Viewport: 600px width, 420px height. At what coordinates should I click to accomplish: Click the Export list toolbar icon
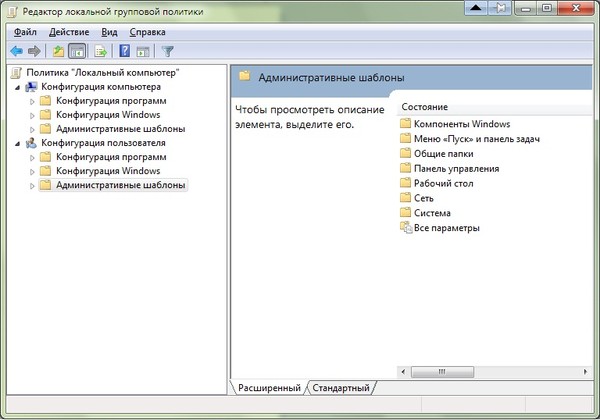point(101,51)
